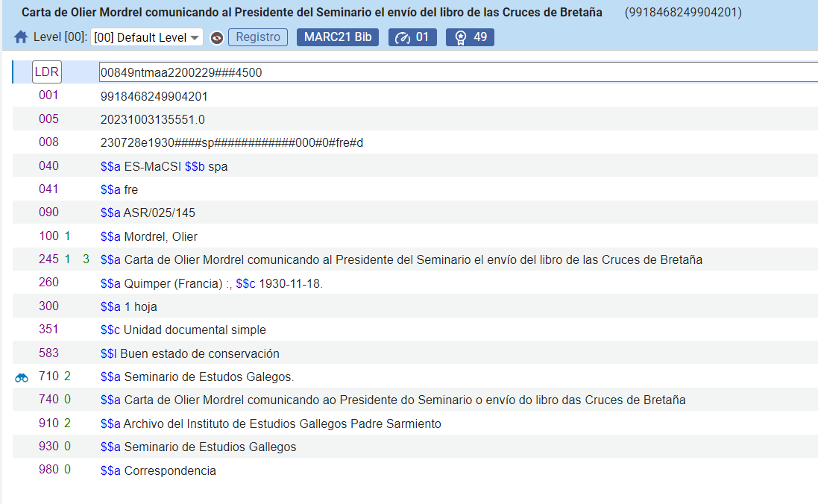Image resolution: width=818 pixels, height=504 pixels.
Task: Click the ES-MaCSI value in field 040
Action: [x=152, y=166]
